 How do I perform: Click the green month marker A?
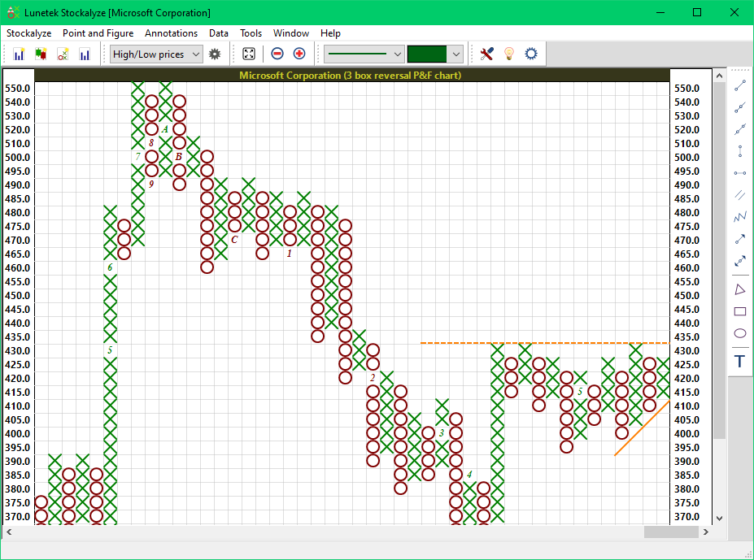coord(165,129)
